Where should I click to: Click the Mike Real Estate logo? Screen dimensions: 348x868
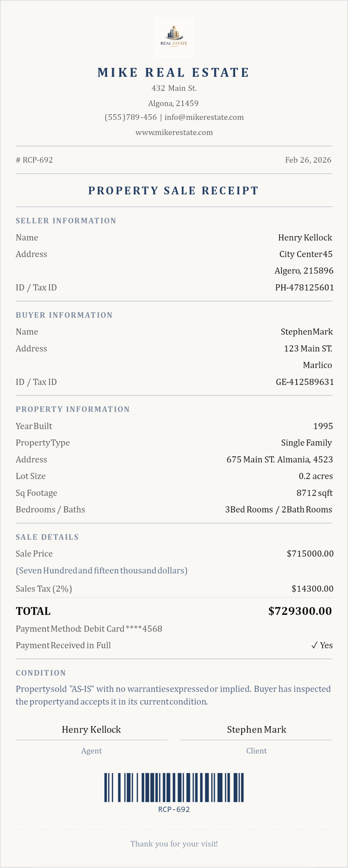(174, 37)
